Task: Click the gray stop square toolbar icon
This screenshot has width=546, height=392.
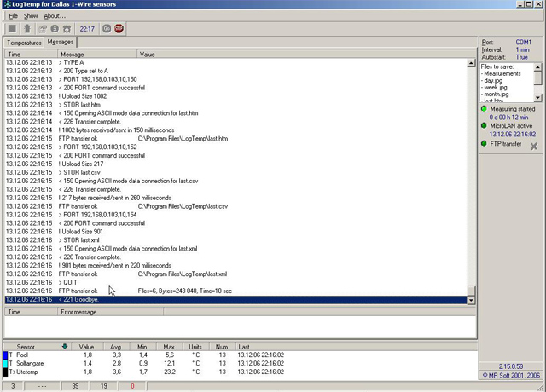Action: (x=12, y=28)
